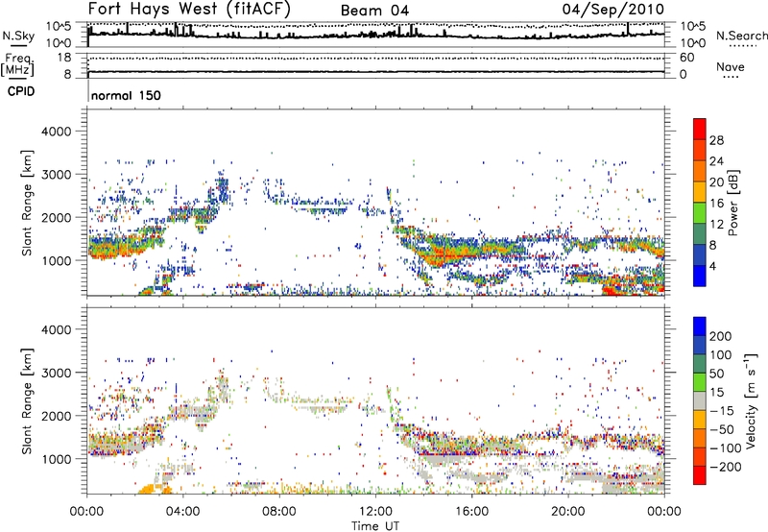Click the 'N.Sky' legend label
This screenshot has height=532, width=768.
coord(18,36)
